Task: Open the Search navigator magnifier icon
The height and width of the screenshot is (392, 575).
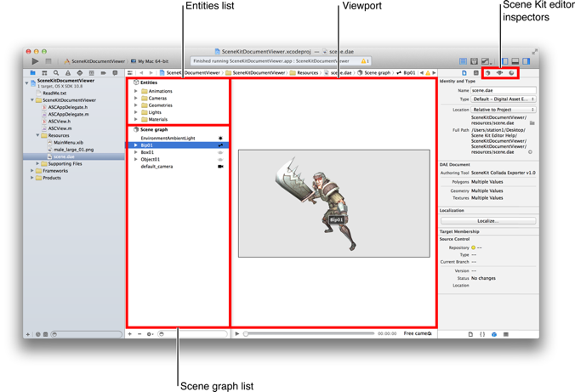Action: pyautogui.click(x=56, y=73)
